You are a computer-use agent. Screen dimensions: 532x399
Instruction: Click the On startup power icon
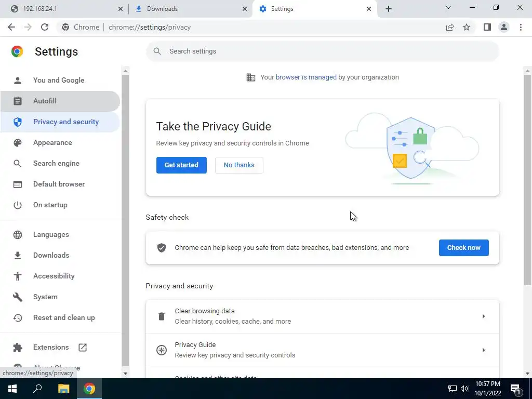17,205
